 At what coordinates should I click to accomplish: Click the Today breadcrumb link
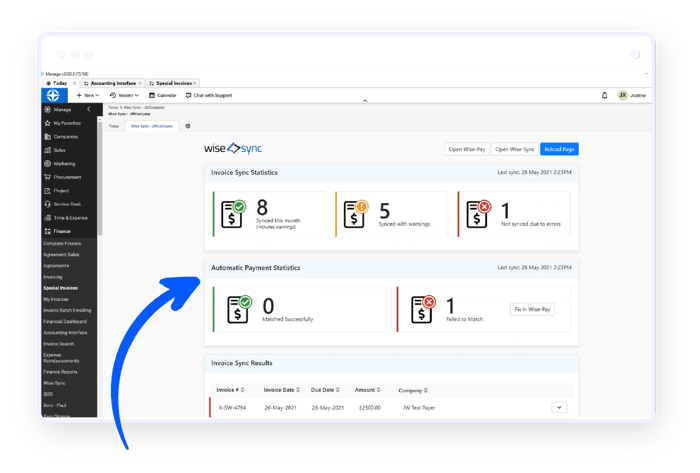(113, 108)
